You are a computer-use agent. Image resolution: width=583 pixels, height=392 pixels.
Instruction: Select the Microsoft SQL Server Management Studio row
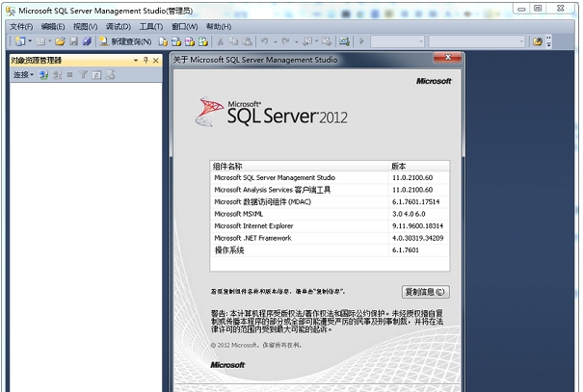pos(330,177)
